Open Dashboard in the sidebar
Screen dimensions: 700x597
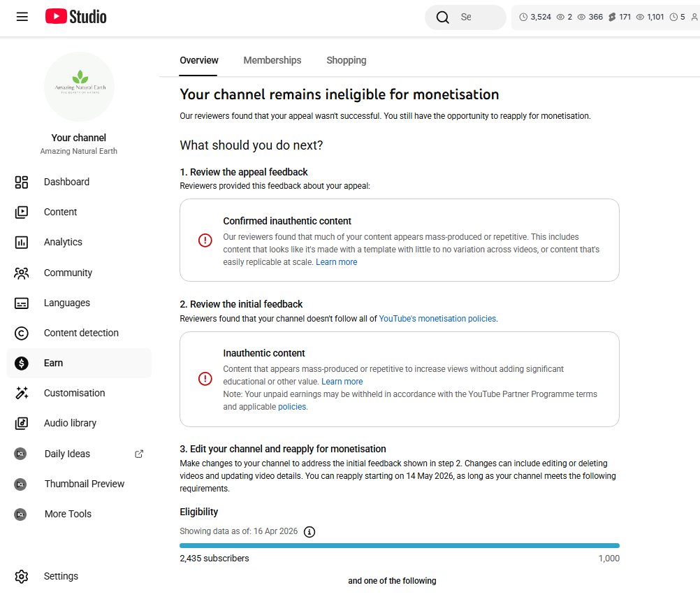point(79,182)
